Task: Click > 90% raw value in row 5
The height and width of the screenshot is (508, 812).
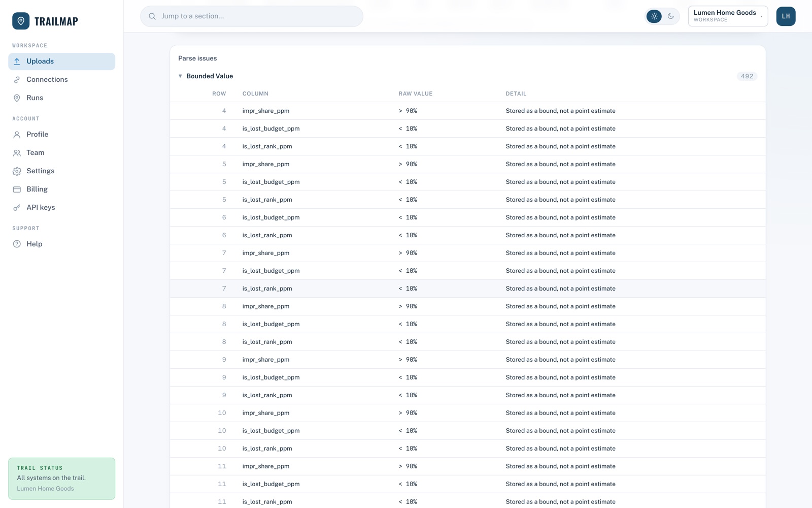Action: coord(408,164)
